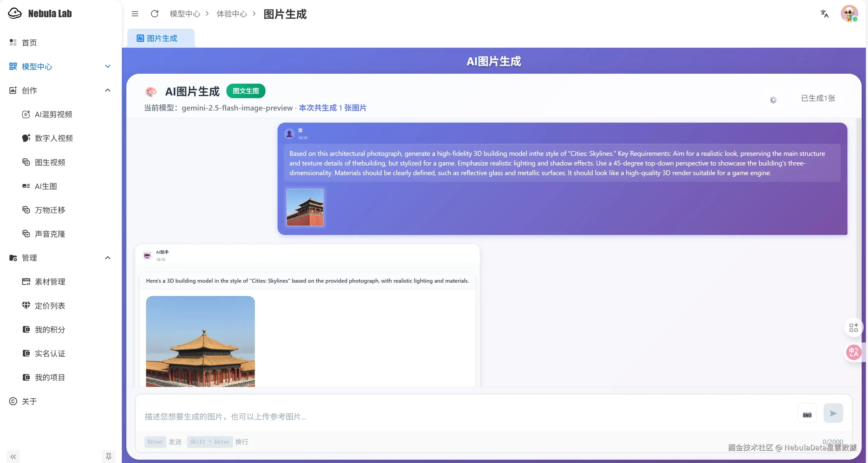Toggle the sidebar pin icon
868x463 pixels.
[109, 456]
